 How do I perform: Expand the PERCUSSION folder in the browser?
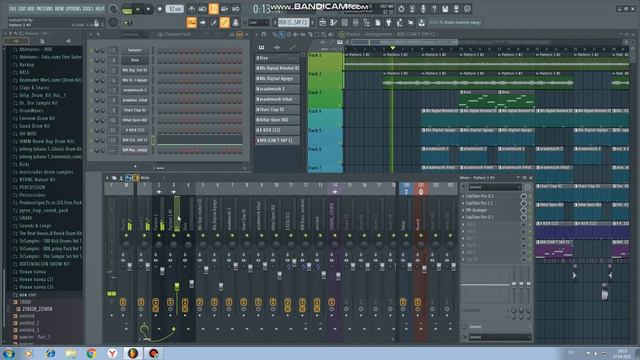(32, 187)
